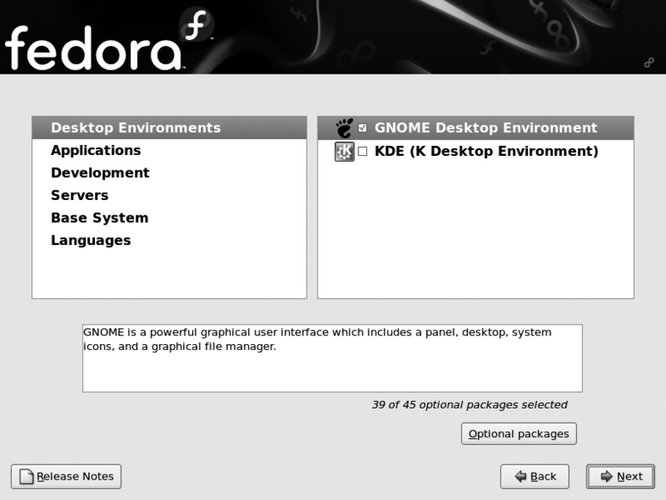Screen dimensions: 666x500
Task: Open the Applications package category
Action: pyautogui.click(x=96, y=150)
